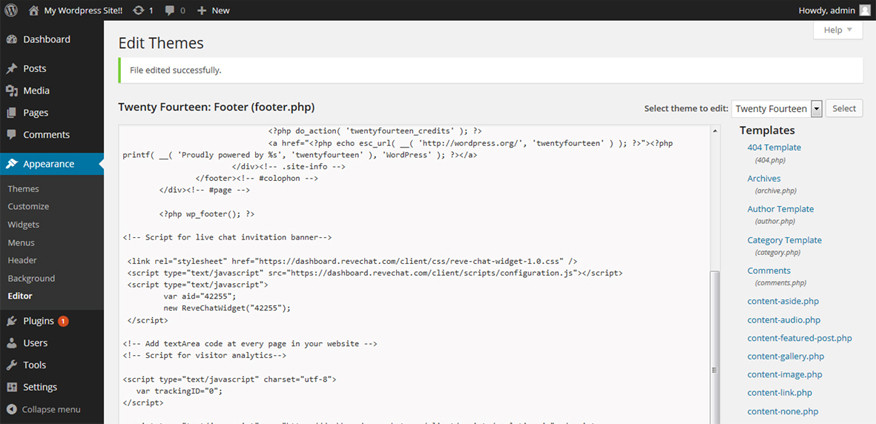Open content-link.php

(779, 393)
